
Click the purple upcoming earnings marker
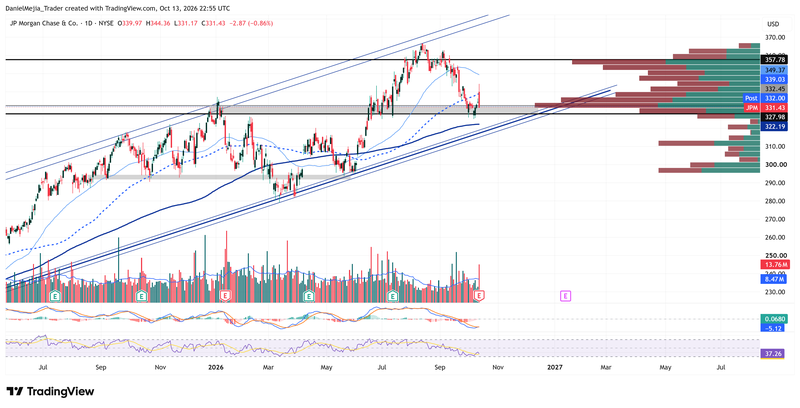(565, 295)
